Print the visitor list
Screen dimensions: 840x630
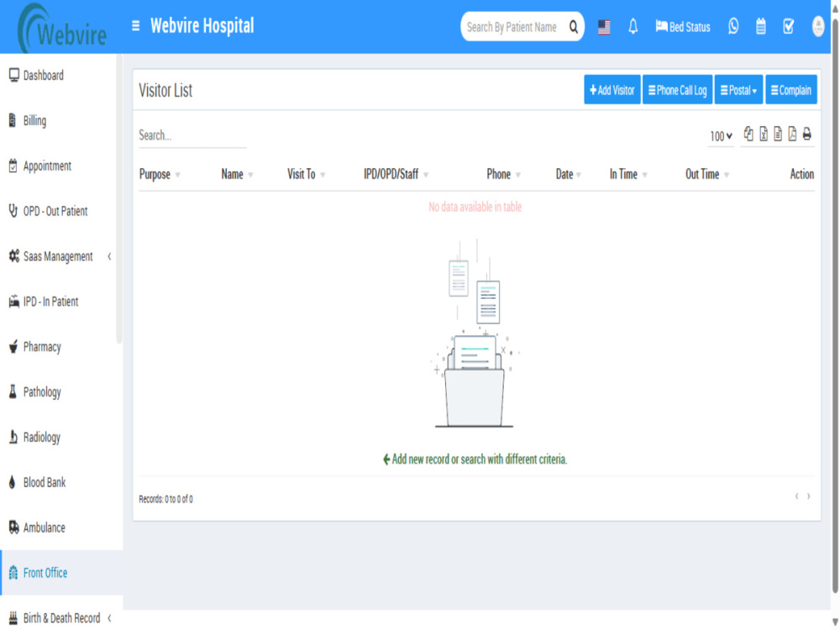point(806,134)
